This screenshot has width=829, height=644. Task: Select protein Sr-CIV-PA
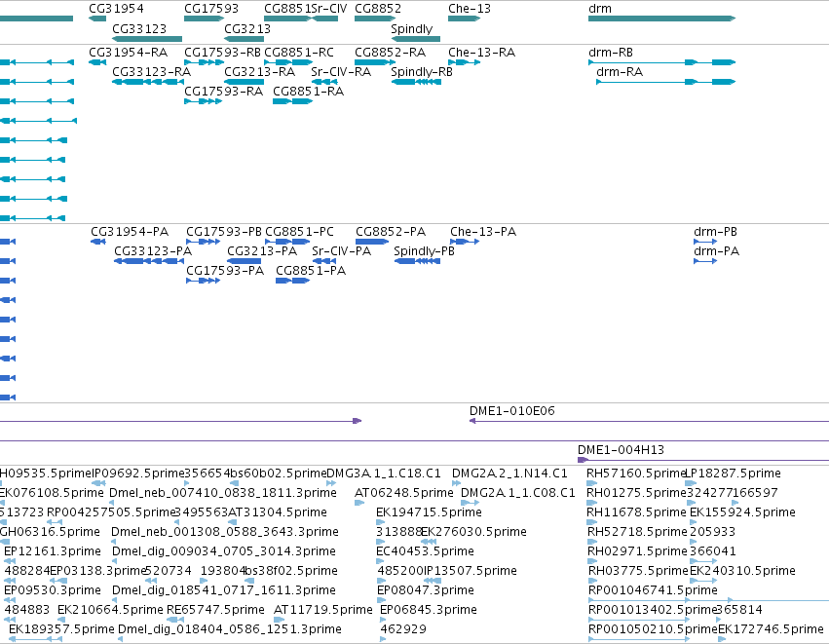[x=341, y=250]
